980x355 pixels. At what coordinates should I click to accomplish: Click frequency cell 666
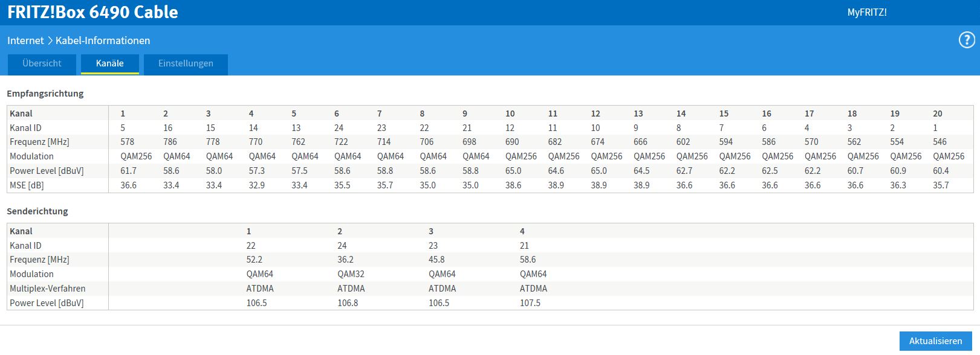click(x=640, y=142)
